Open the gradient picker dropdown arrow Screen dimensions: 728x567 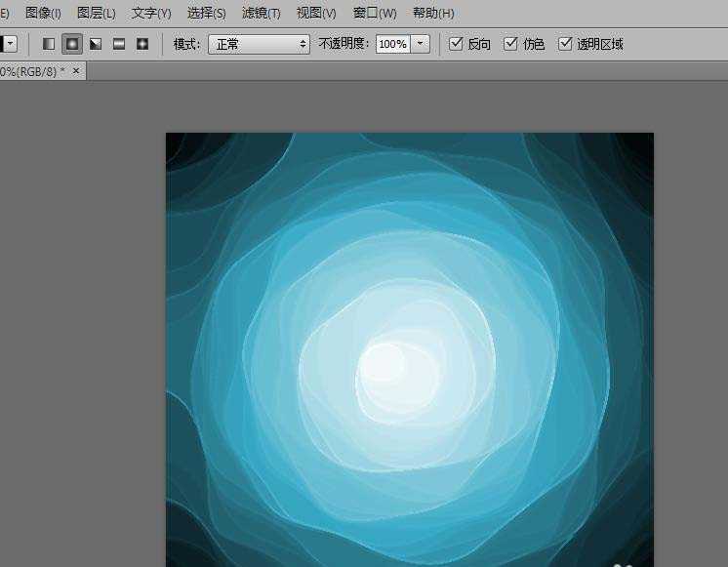[10, 44]
